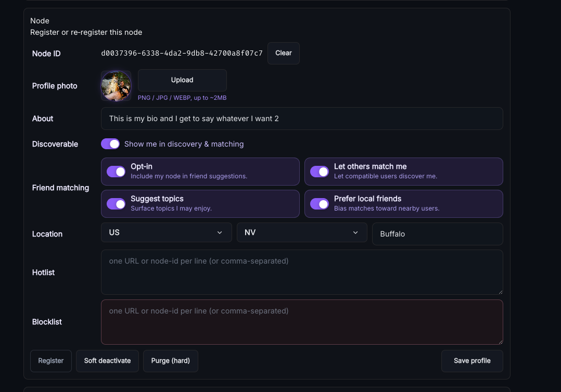
Task: Toggle the Discoverable switch off
Action: [110, 144]
